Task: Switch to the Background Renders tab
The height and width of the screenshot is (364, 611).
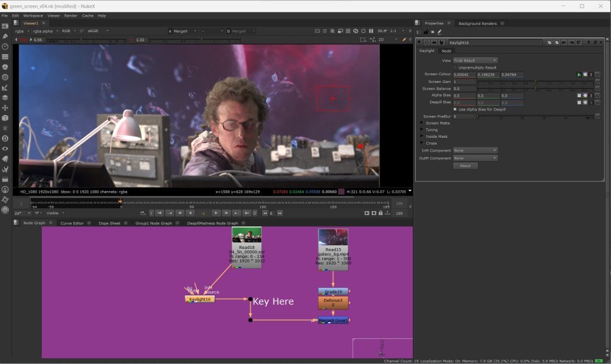Action: click(x=477, y=23)
